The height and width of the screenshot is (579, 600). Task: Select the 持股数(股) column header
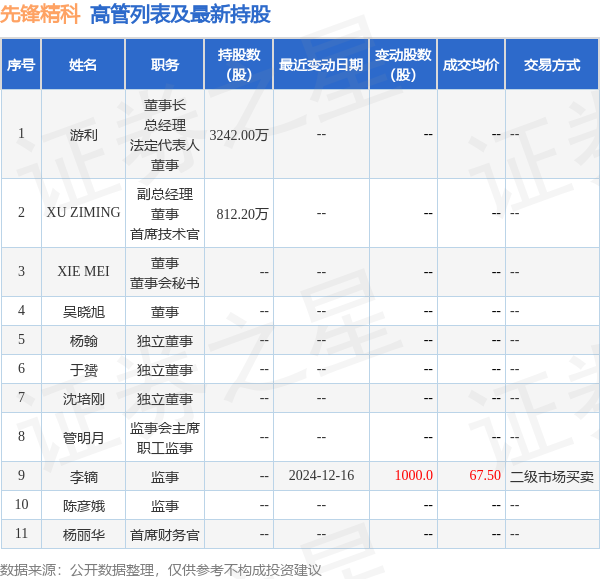(239, 64)
